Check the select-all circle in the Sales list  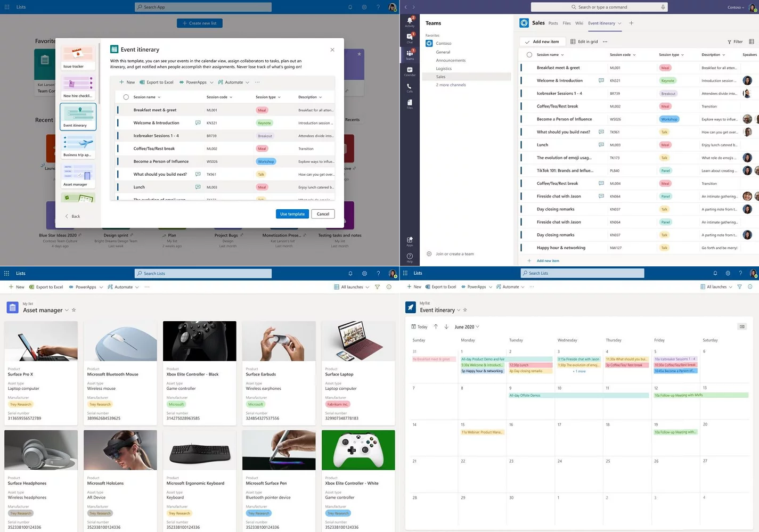(529, 54)
